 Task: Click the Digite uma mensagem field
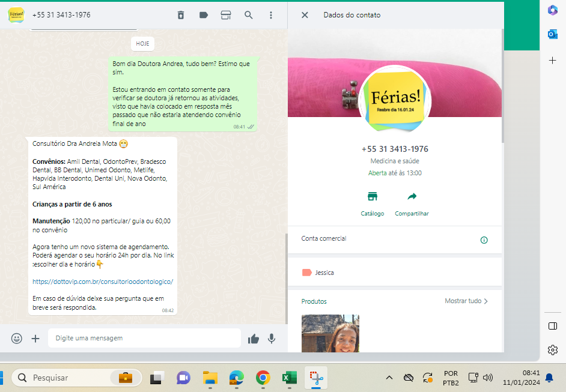144,339
